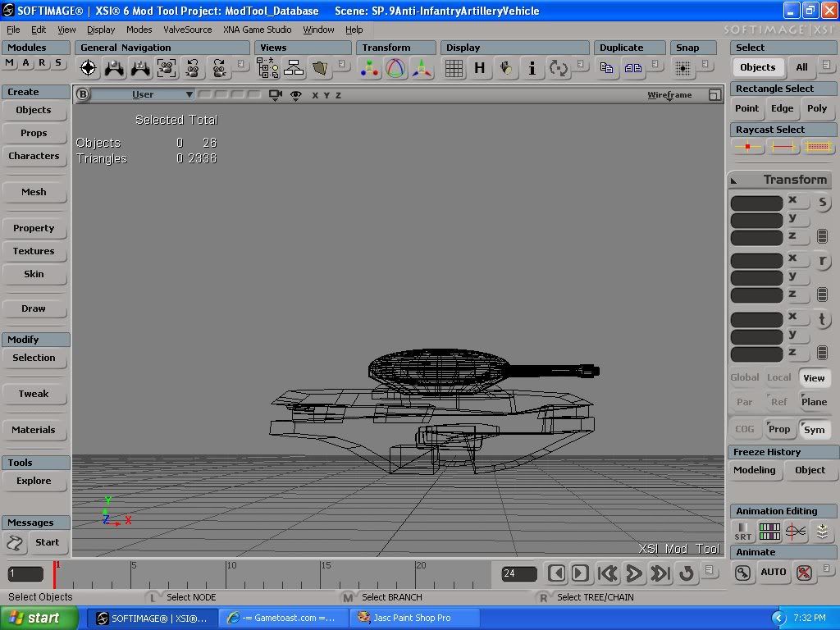The width and height of the screenshot is (840, 630).
Task: Click the H hide/unhide icon
Action: (x=479, y=68)
